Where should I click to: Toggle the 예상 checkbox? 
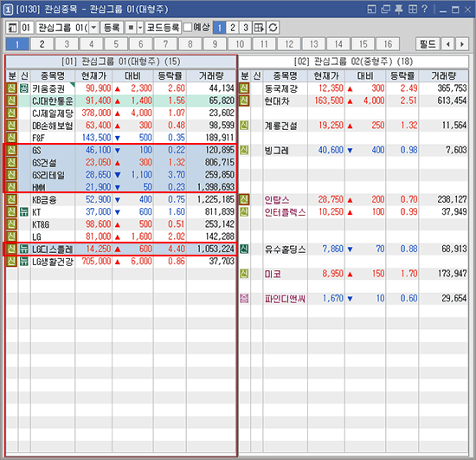click(188, 28)
